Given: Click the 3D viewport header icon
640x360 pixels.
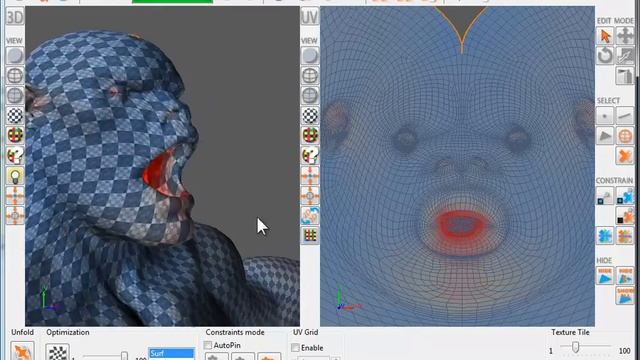Looking at the screenshot, I should [15, 17].
